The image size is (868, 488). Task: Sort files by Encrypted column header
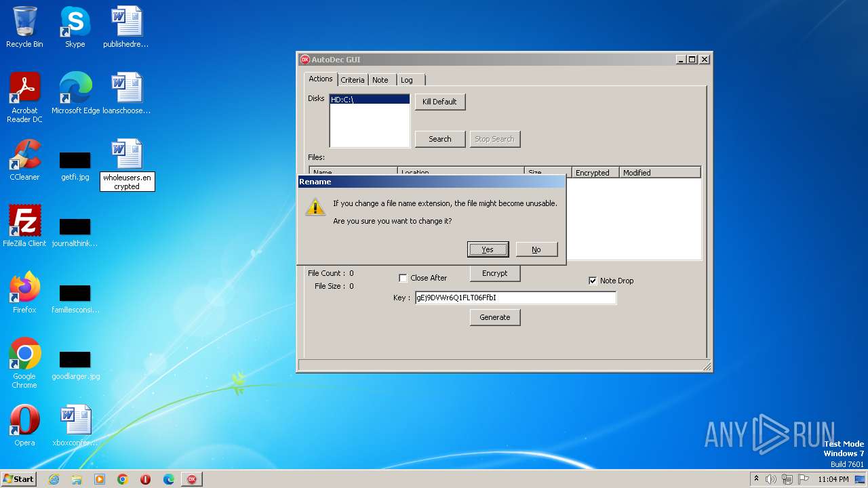596,173
